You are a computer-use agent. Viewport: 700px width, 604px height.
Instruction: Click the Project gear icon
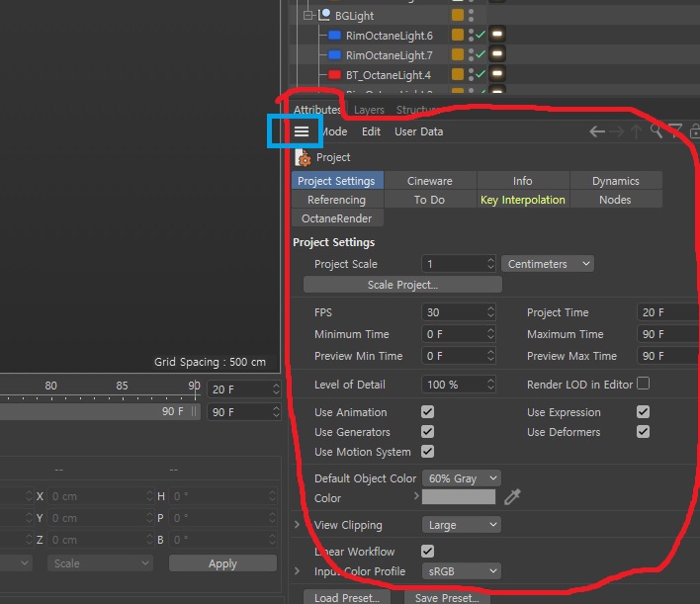pos(304,157)
